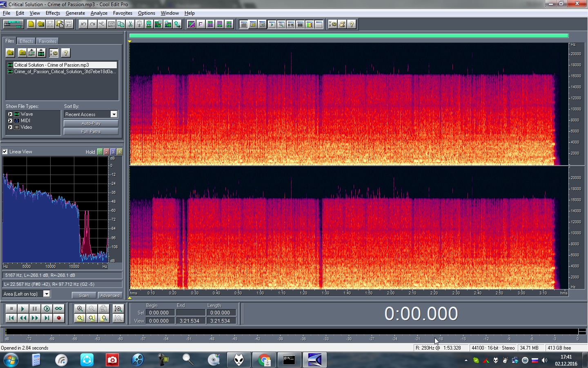588x368 pixels.
Task: Open the Favorites menu in menu bar
Action: (122, 13)
